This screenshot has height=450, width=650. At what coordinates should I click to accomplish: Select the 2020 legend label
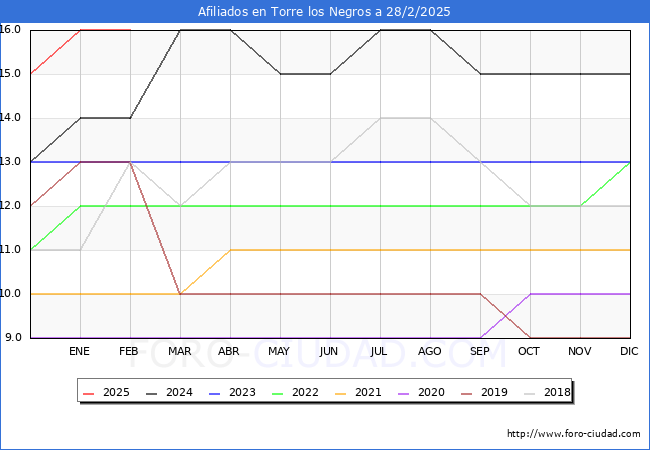(431, 392)
